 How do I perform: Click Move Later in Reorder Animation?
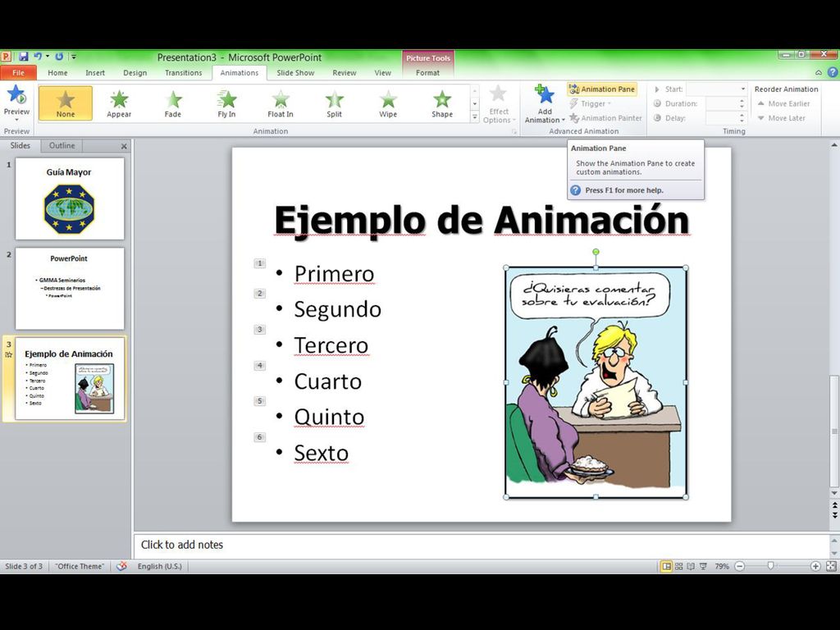point(781,118)
